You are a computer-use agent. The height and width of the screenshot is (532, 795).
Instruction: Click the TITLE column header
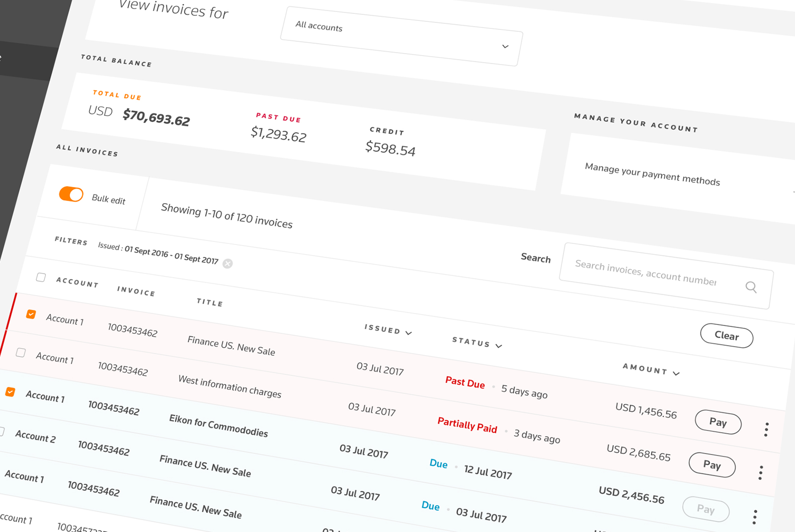(x=210, y=302)
